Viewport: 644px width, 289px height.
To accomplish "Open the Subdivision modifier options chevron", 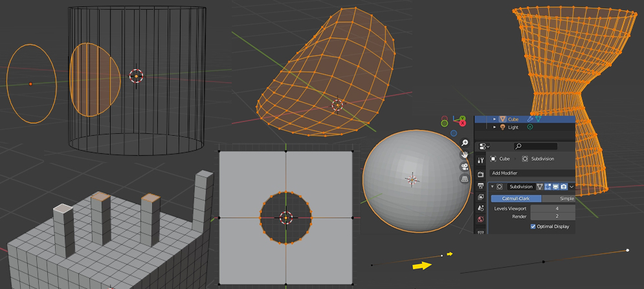I will coord(572,187).
